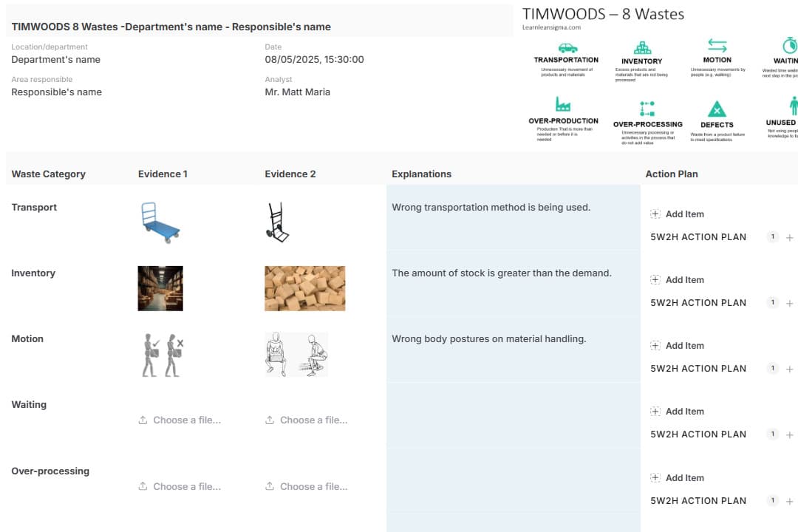Image resolution: width=798 pixels, height=532 pixels.
Task: Expand 5W2H ACTION PLAN in the Over-processing row
Action: click(698, 501)
